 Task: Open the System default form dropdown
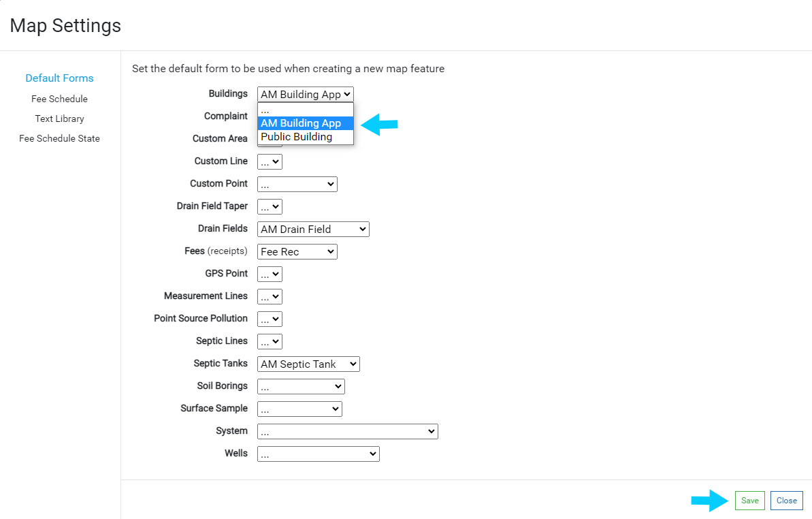tap(347, 432)
